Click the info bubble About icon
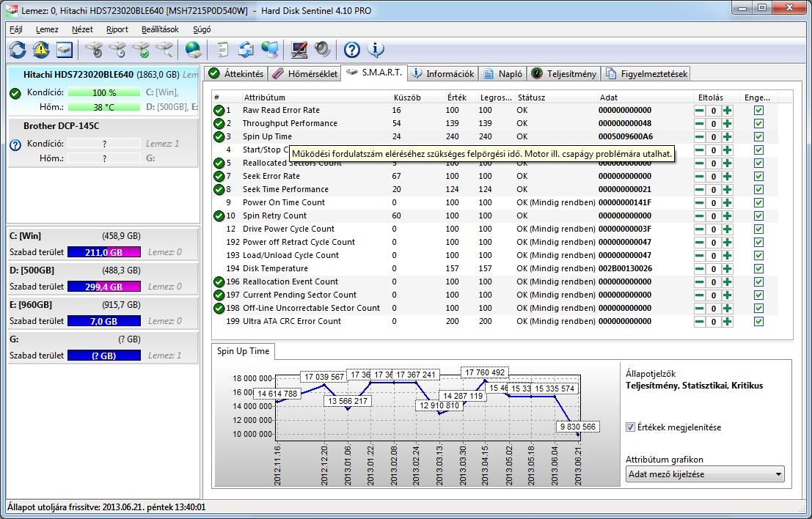812x519 pixels. (x=376, y=50)
